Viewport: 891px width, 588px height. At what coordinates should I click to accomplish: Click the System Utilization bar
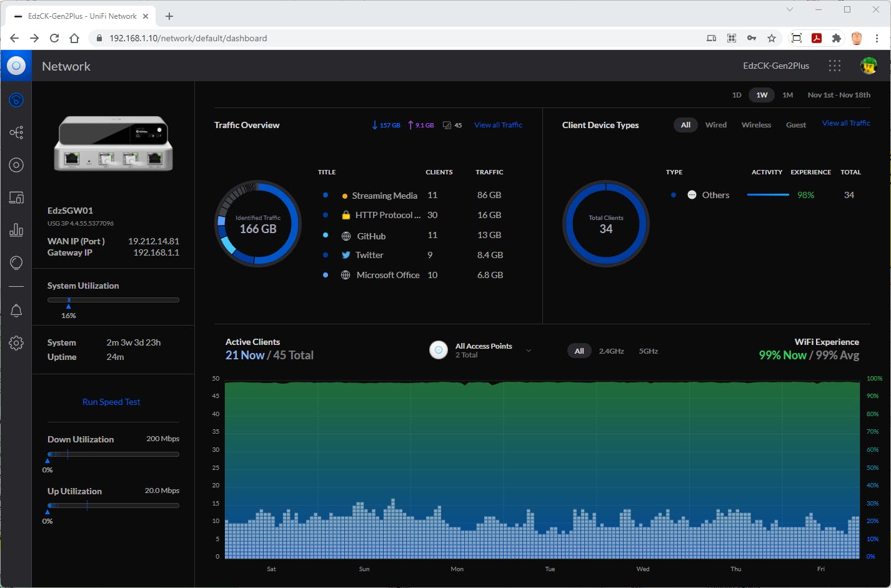(x=113, y=300)
